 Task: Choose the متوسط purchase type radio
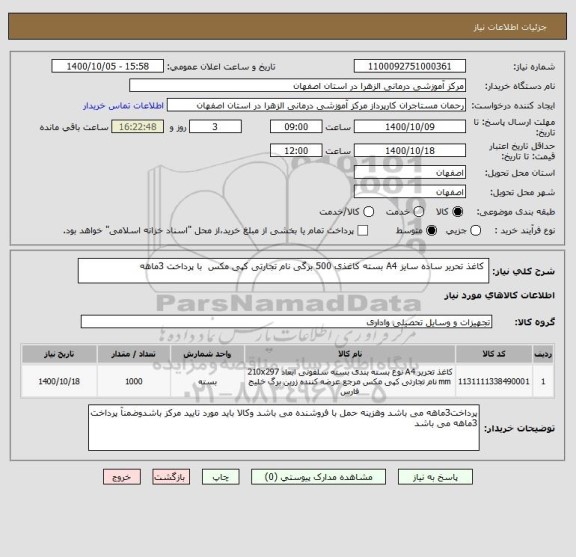point(431,231)
